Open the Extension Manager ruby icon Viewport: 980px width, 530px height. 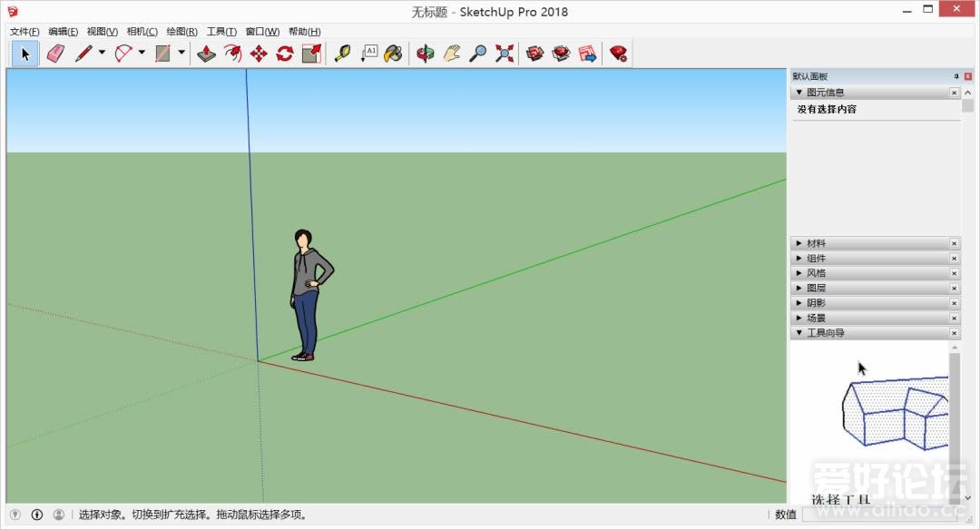click(x=618, y=54)
